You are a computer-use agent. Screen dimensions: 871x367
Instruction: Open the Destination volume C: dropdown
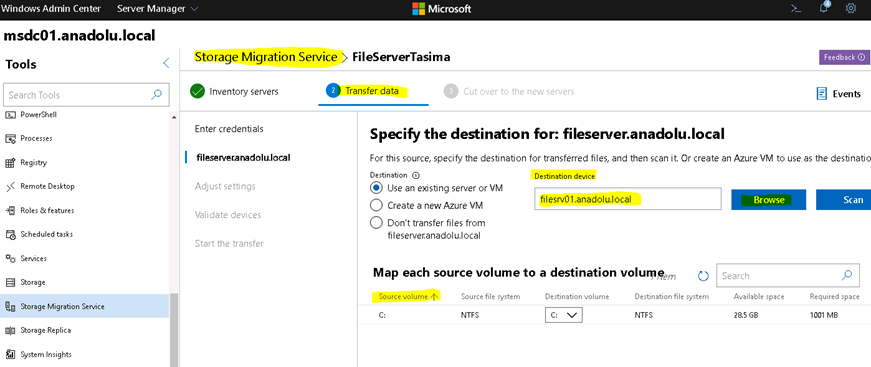[x=563, y=315]
